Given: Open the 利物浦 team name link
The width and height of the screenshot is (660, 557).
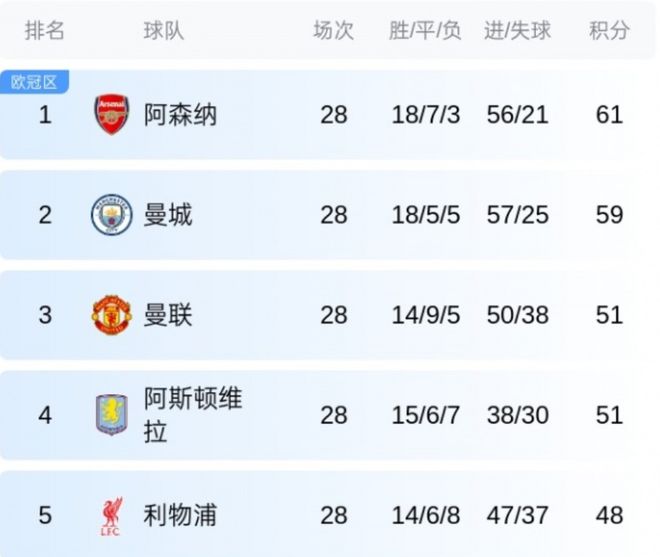Looking at the screenshot, I should [x=180, y=515].
